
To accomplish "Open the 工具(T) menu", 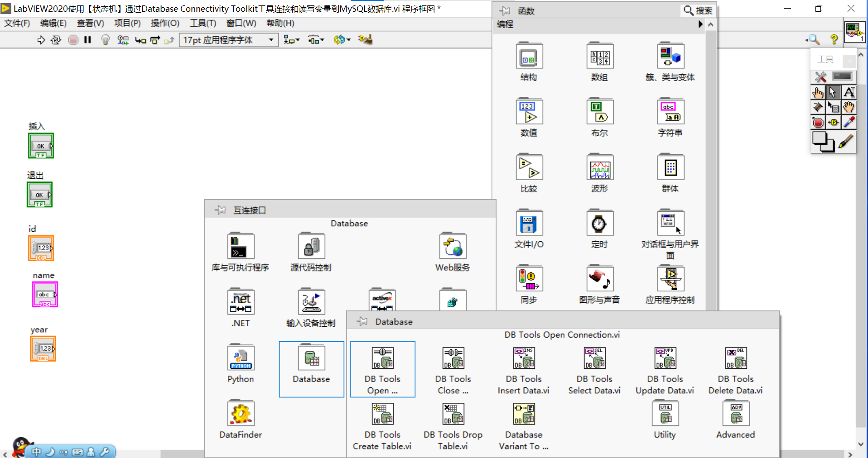I will [x=203, y=23].
